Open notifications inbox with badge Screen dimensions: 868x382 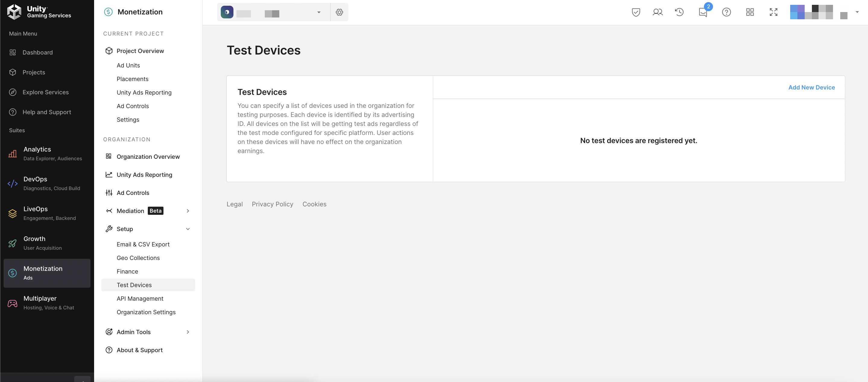click(x=703, y=12)
